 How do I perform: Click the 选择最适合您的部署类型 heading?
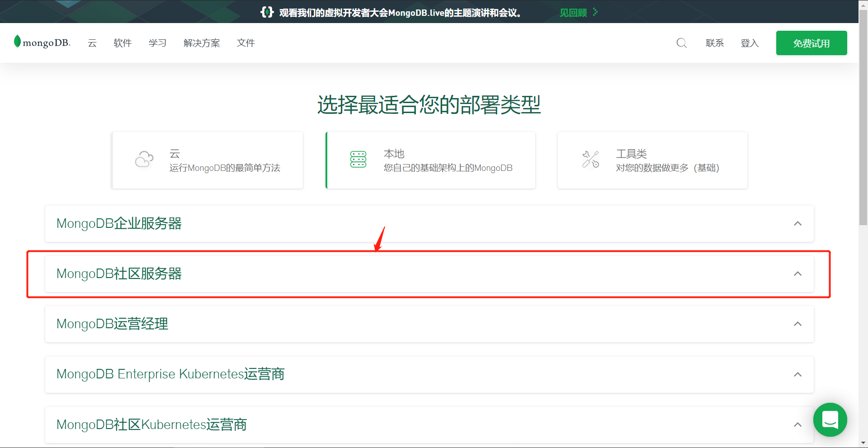[x=429, y=105]
